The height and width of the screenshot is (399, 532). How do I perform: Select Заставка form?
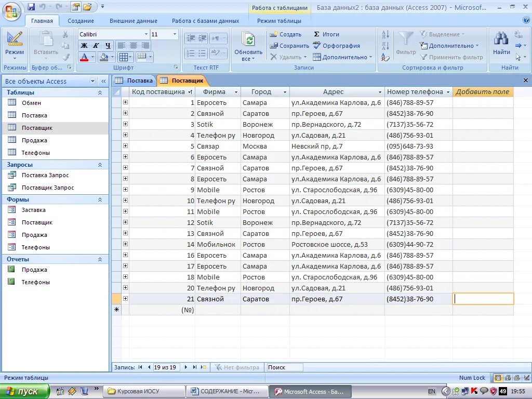(56, 210)
